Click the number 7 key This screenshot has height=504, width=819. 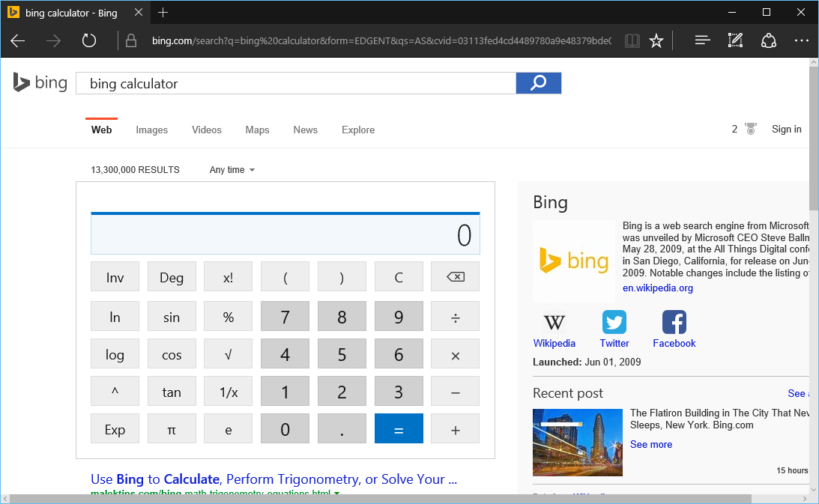(x=285, y=317)
